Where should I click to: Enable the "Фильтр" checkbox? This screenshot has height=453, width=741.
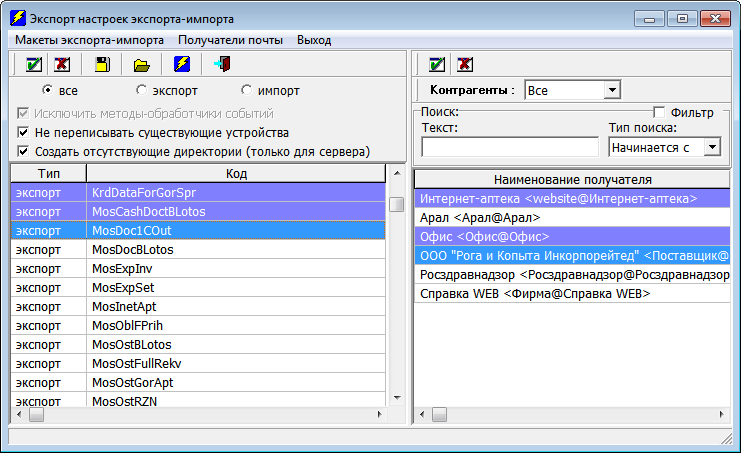tap(659, 113)
